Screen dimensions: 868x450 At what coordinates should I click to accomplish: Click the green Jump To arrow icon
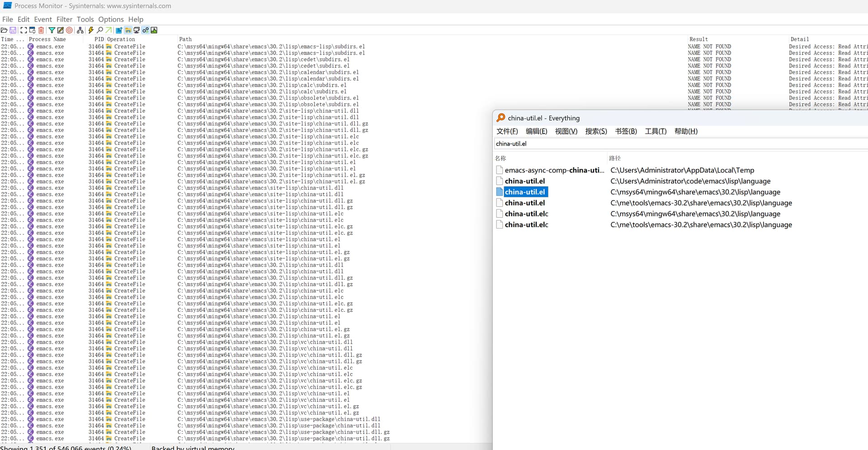pyautogui.click(x=108, y=30)
